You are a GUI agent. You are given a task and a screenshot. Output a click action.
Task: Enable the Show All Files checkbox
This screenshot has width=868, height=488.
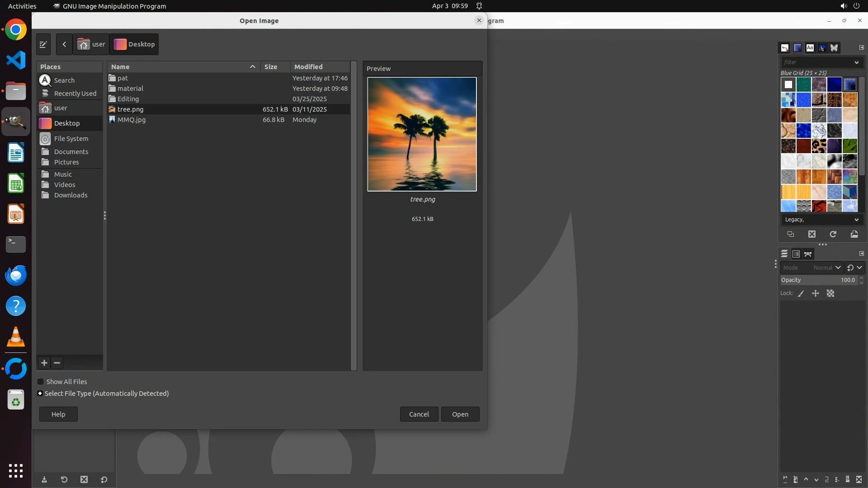tap(41, 382)
